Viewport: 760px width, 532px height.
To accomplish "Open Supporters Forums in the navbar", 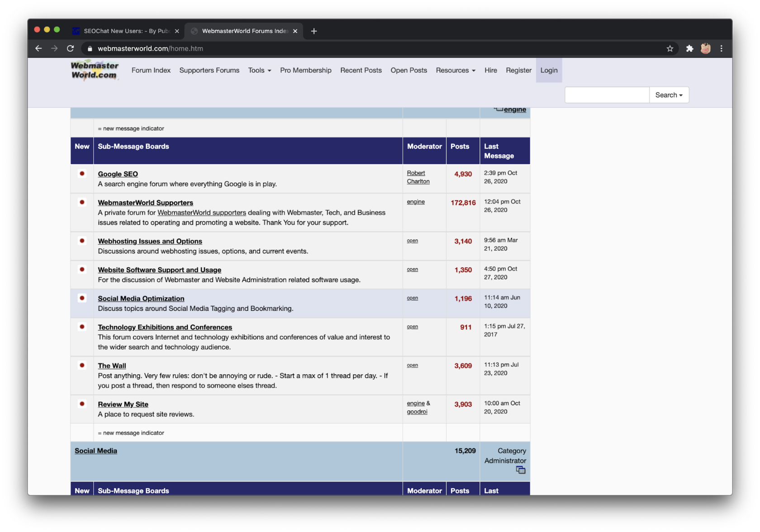I will tap(209, 70).
